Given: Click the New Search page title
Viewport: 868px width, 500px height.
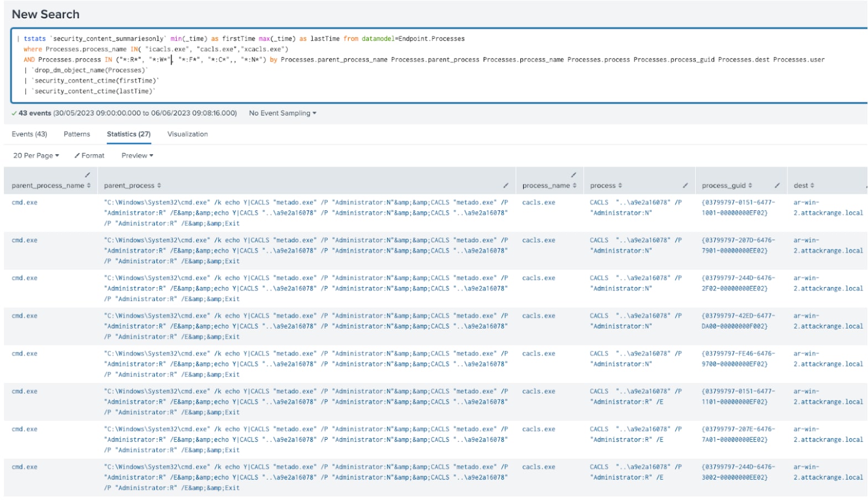Looking at the screenshot, I should coord(45,14).
